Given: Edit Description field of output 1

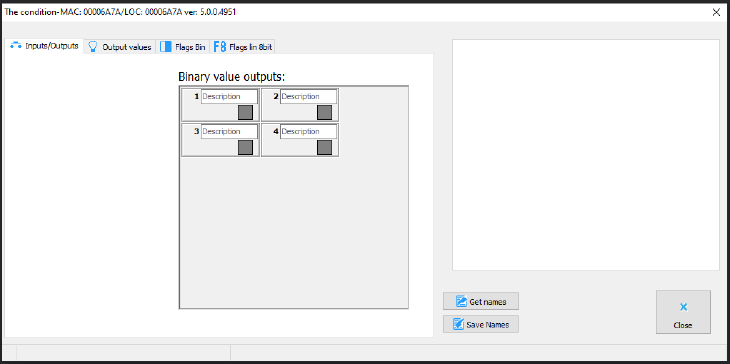Looking at the screenshot, I should click(x=229, y=96).
